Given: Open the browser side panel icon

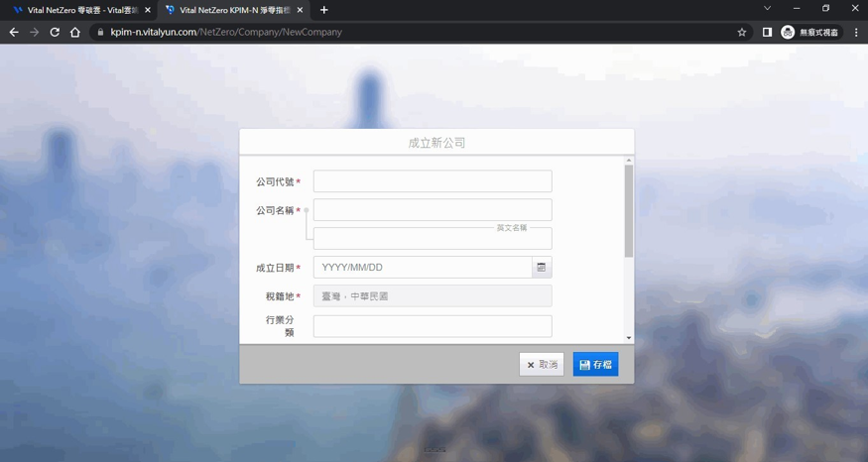Looking at the screenshot, I should coord(767,32).
